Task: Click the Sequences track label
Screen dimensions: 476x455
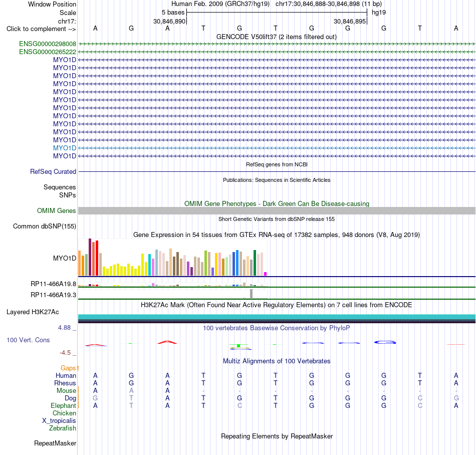Action: 60,187
